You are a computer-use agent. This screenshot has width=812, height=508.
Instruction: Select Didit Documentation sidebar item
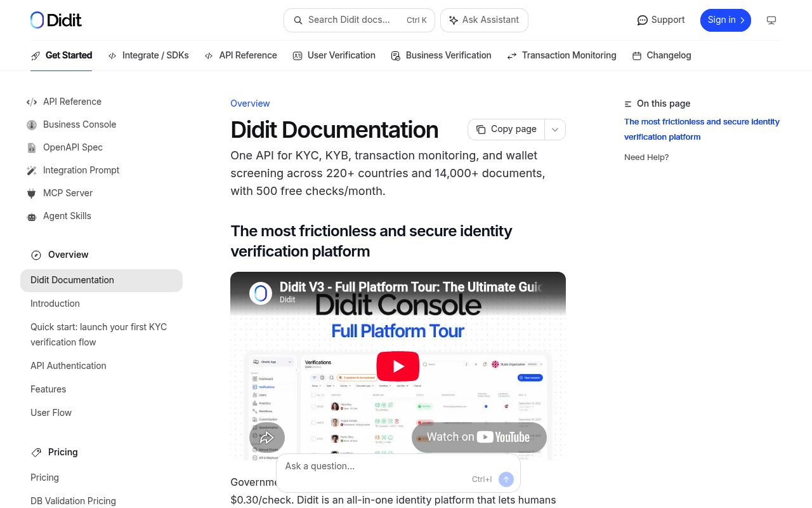pos(101,281)
